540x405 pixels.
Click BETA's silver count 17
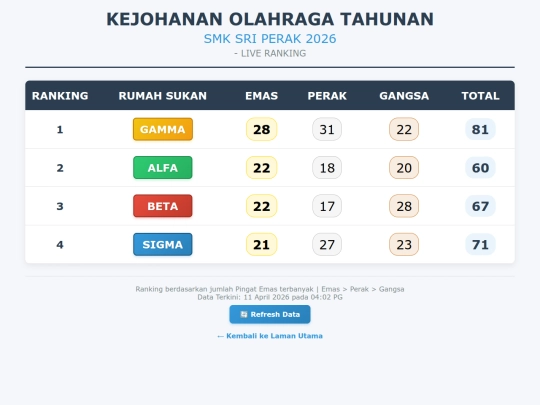click(x=327, y=206)
